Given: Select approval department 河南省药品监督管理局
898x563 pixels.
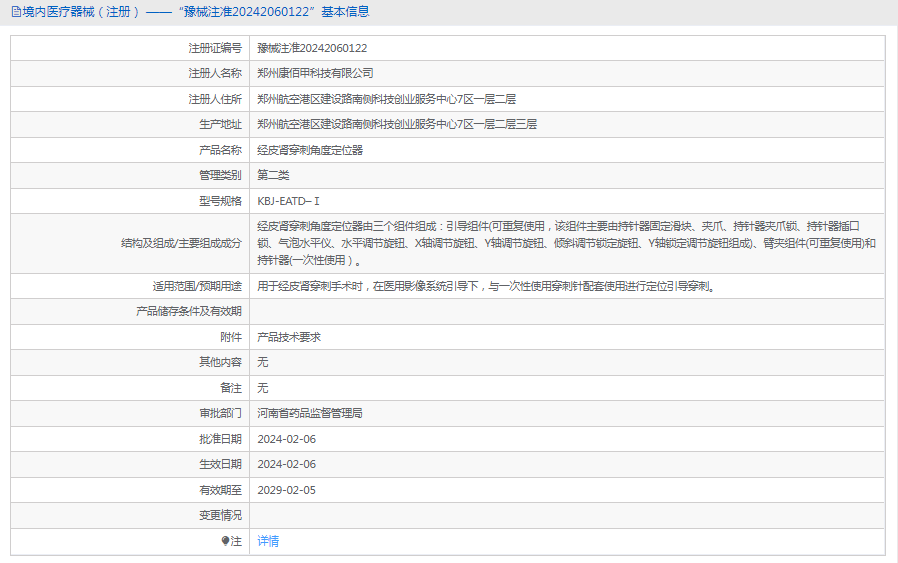Looking at the screenshot, I should 310,414.
